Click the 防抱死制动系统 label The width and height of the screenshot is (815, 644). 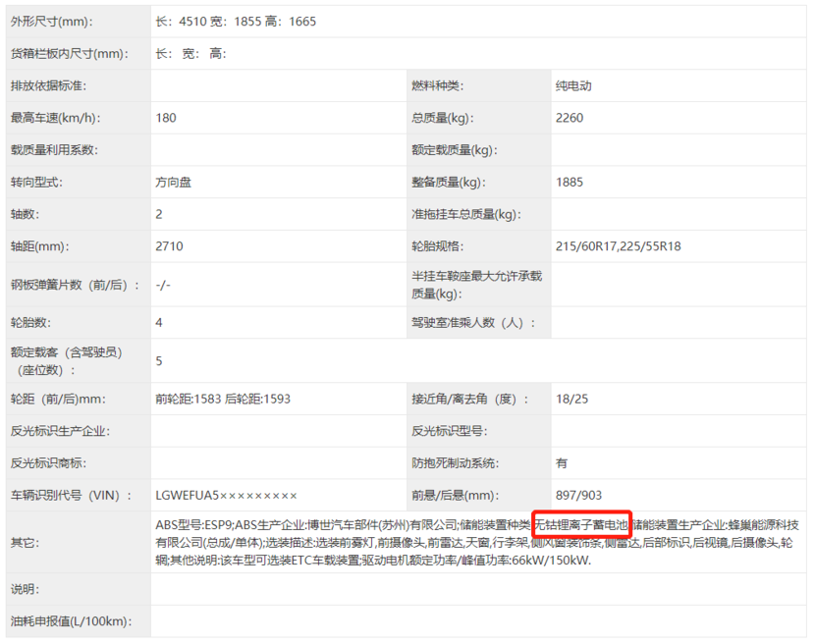point(456,463)
